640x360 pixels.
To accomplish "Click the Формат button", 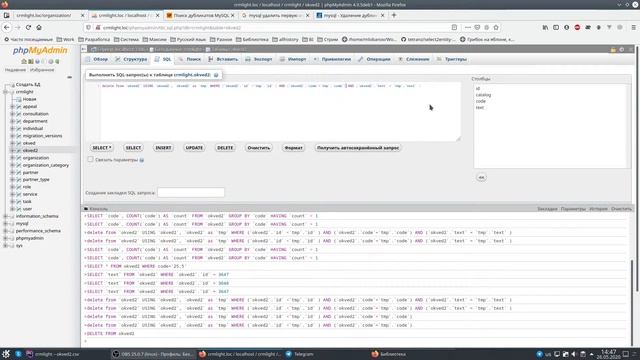I will tap(293, 148).
